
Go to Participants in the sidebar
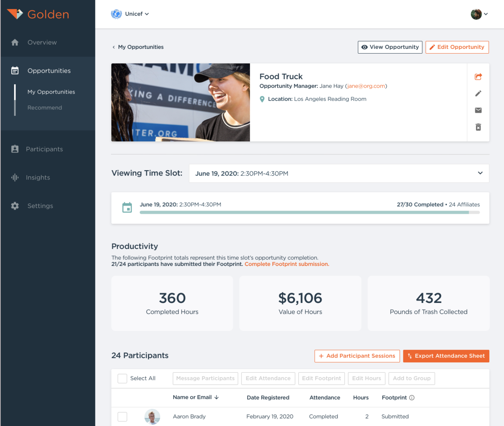coord(44,149)
